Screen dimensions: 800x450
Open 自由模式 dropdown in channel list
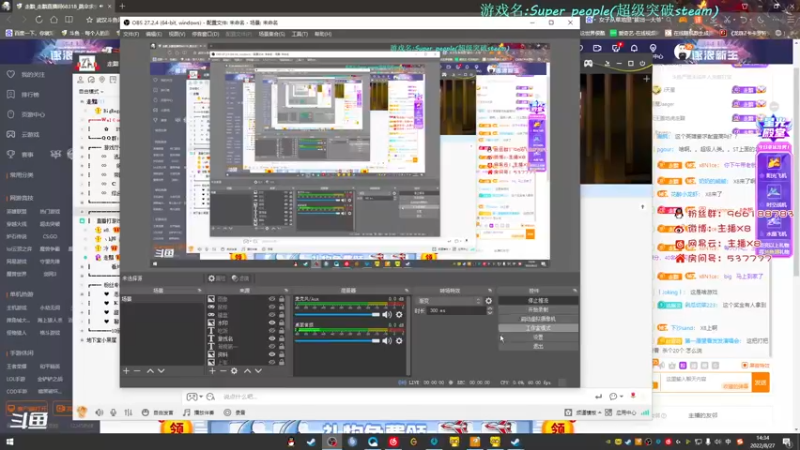pos(91,92)
